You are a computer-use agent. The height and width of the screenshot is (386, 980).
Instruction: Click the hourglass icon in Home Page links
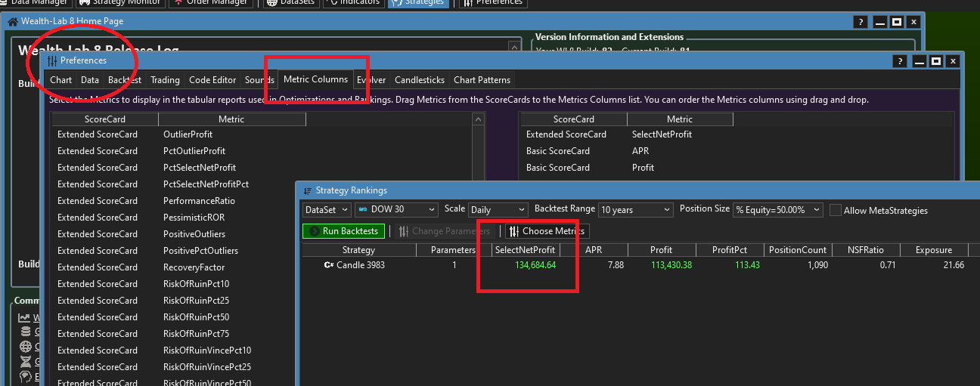(x=24, y=362)
